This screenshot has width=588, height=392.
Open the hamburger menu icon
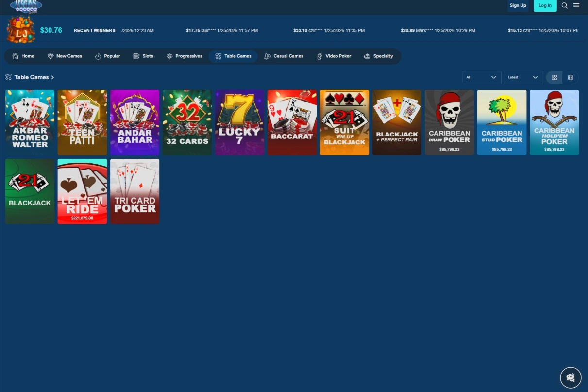pyautogui.click(x=576, y=5)
